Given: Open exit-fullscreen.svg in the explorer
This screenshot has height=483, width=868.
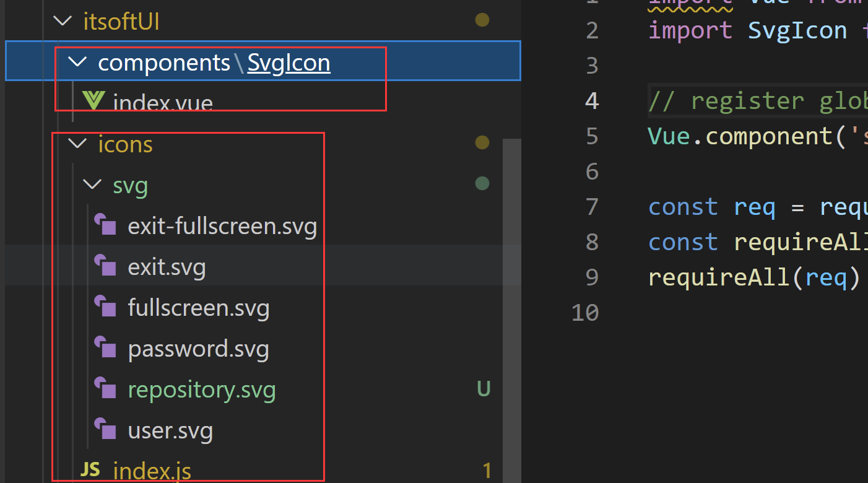Looking at the screenshot, I should [x=222, y=226].
